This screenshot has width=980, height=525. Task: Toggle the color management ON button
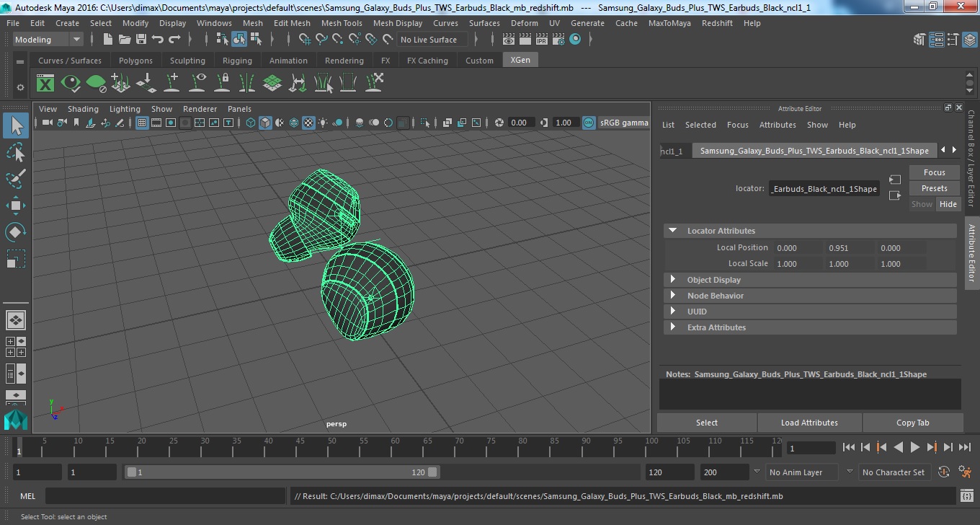pos(589,123)
